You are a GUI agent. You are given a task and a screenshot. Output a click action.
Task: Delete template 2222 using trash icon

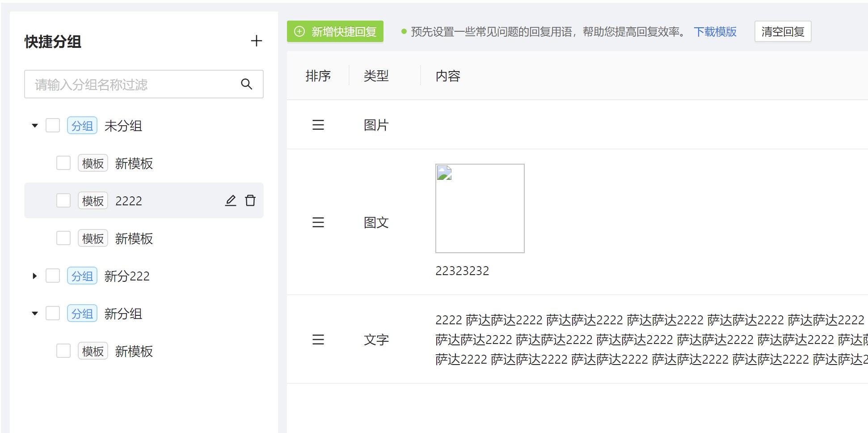(250, 200)
